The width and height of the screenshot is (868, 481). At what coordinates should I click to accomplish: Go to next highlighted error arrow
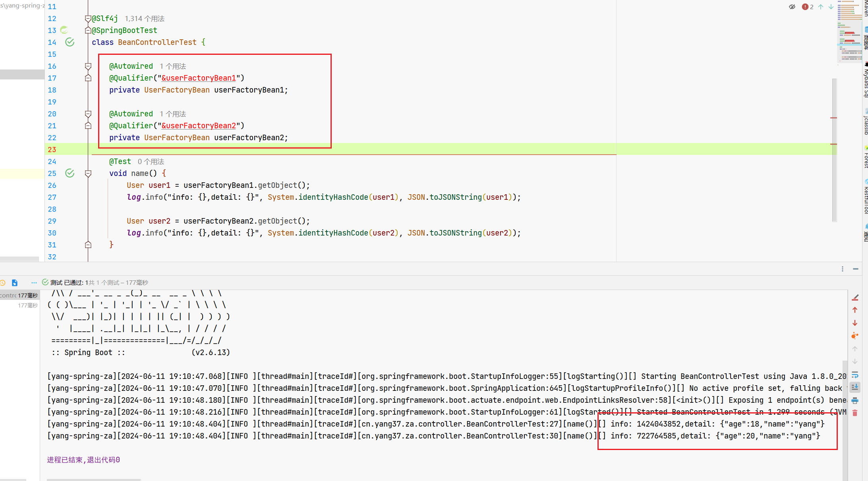point(831,7)
